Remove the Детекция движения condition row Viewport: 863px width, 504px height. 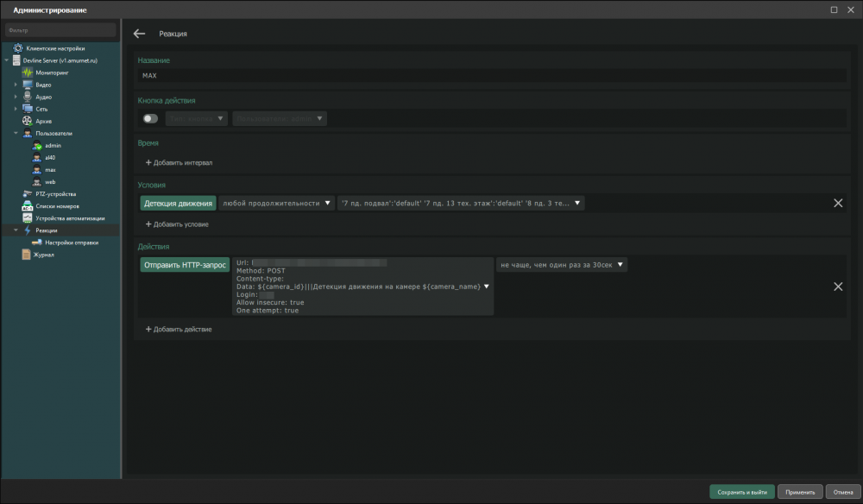(x=837, y=203)
